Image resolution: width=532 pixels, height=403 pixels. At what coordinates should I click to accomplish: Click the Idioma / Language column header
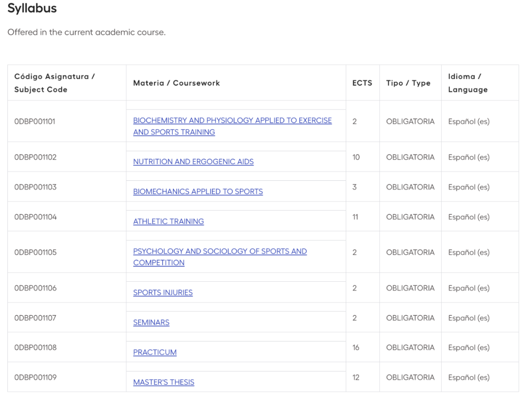tap(467, 83)
